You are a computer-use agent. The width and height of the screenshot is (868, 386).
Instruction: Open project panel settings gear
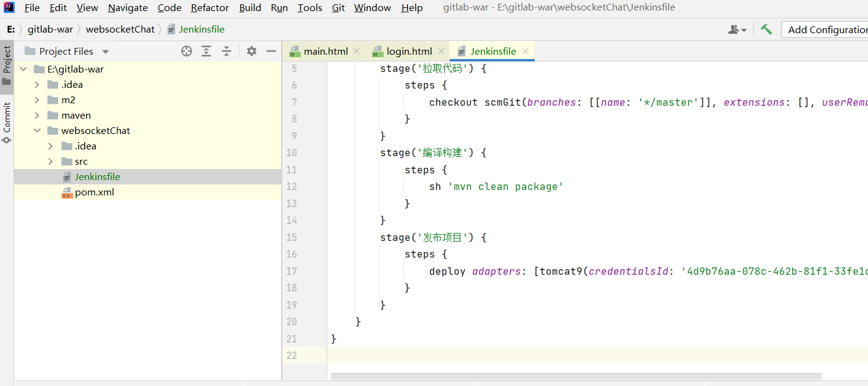[252, 52]
